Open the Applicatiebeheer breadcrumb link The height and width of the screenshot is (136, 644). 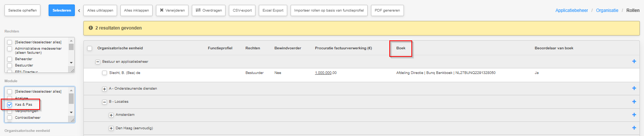click(x=571, y=10)
